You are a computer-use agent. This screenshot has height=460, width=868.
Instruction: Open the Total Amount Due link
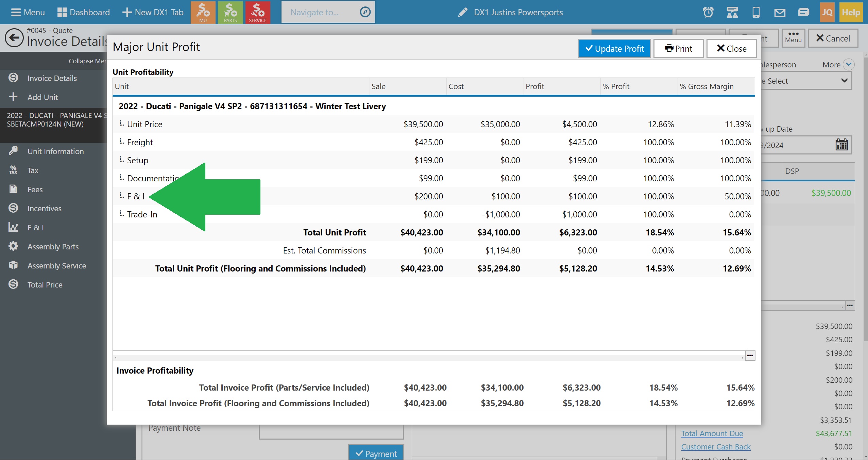click(712, 433)
